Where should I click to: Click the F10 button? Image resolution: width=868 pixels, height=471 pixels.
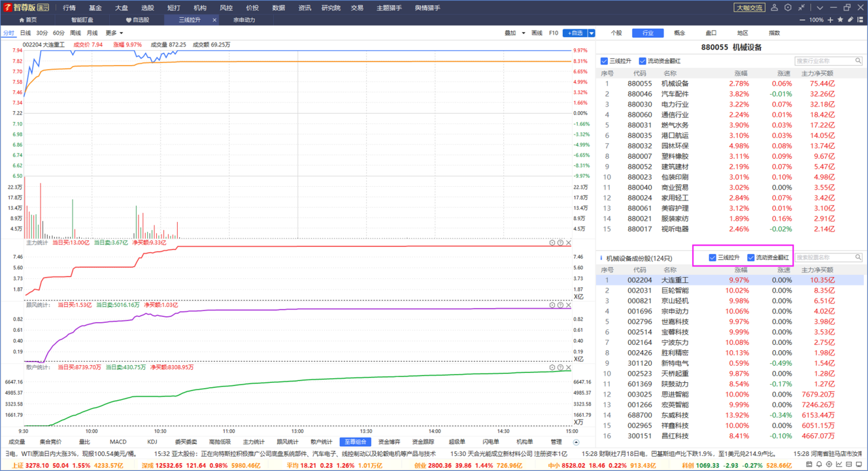coord(554,33)
